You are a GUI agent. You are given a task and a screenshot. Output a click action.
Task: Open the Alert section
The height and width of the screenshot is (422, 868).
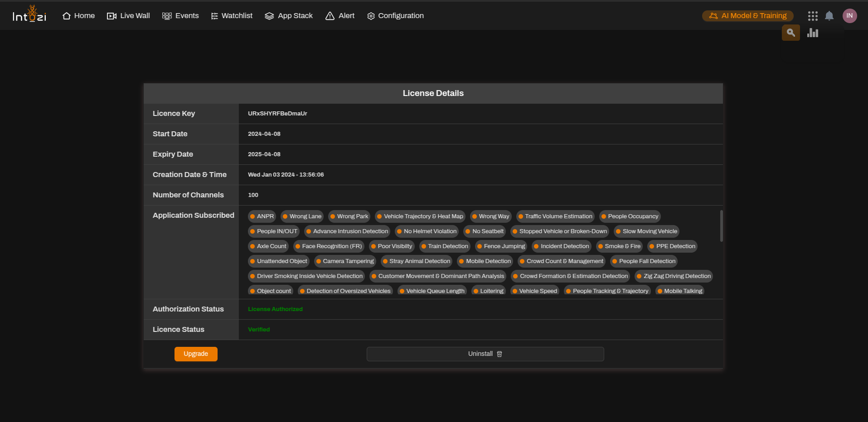pyautogui.click(x=340, y=16)
